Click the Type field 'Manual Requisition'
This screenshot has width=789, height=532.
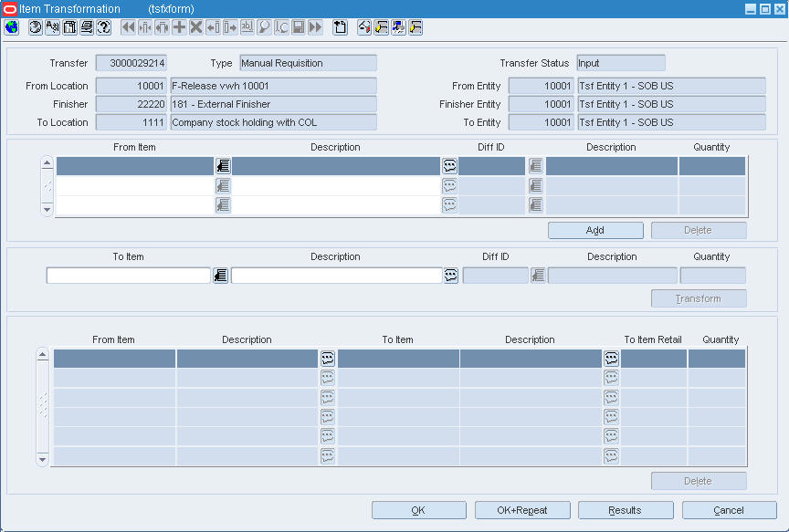[x=308, y=63]
